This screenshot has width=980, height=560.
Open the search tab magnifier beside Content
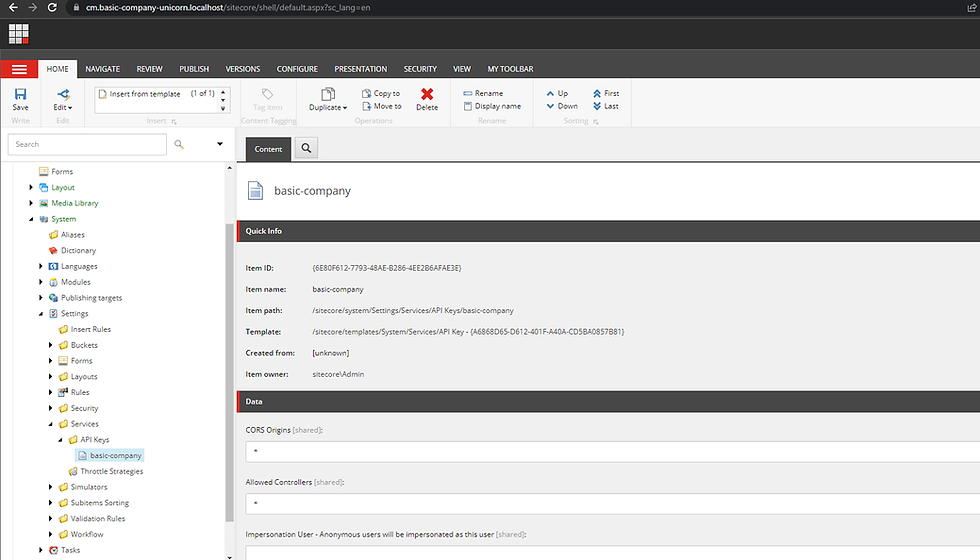306,148
